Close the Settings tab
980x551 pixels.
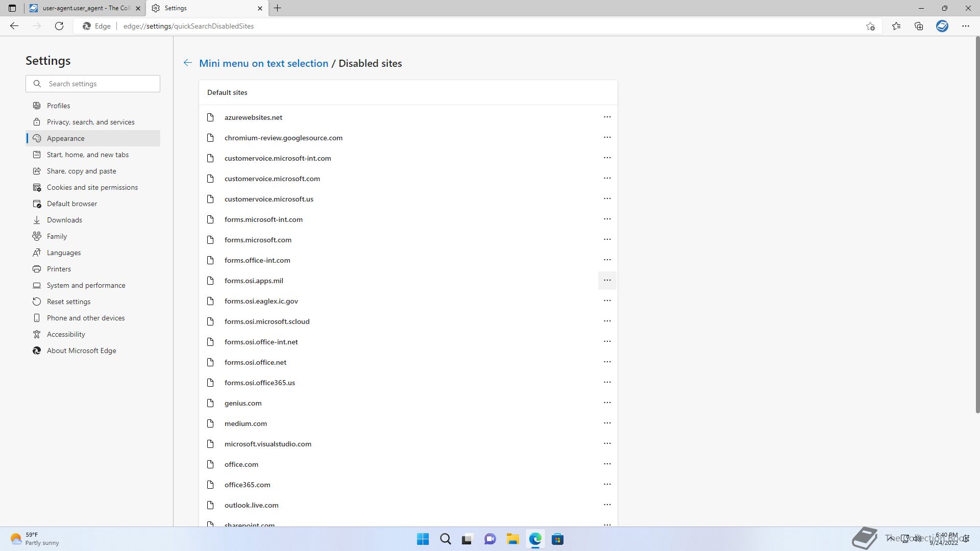(x=260, y=8)
